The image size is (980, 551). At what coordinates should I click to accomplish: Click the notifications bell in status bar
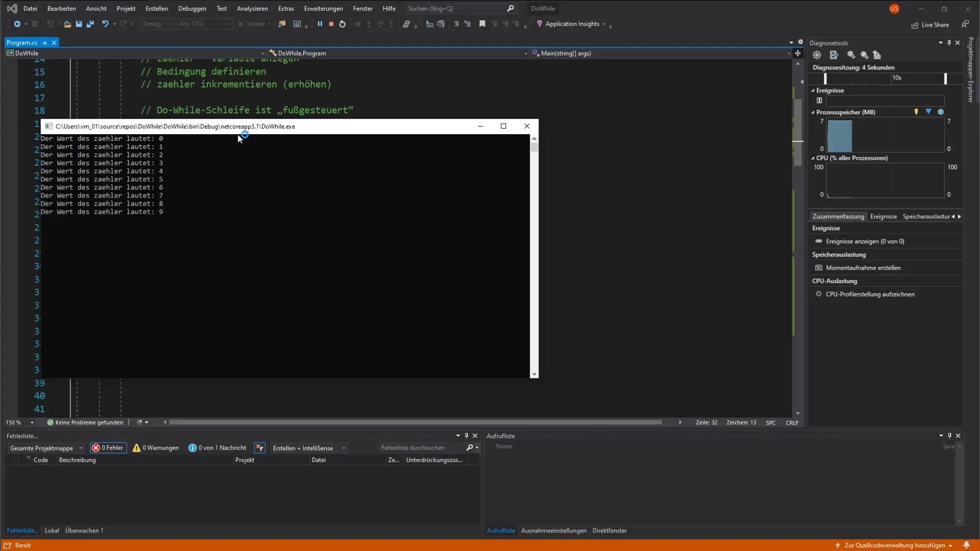coord(966,545)
